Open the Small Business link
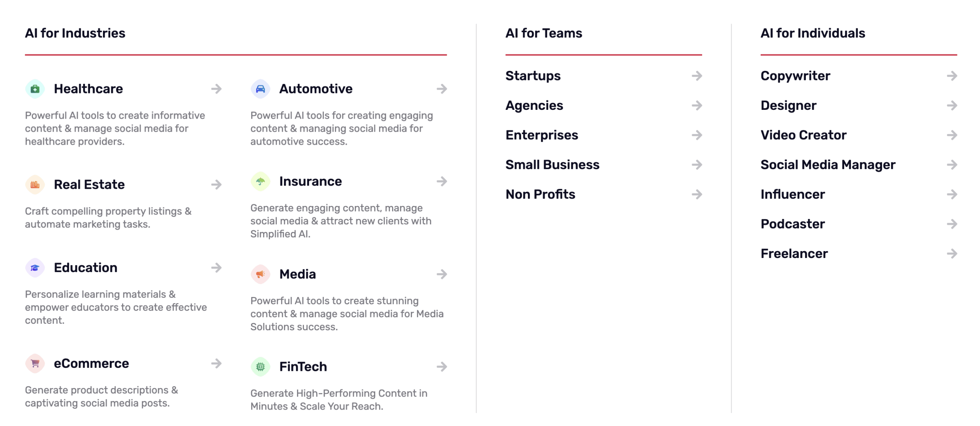Image resolution: width=980 pixels, height=426 pixels. (552, 165)
